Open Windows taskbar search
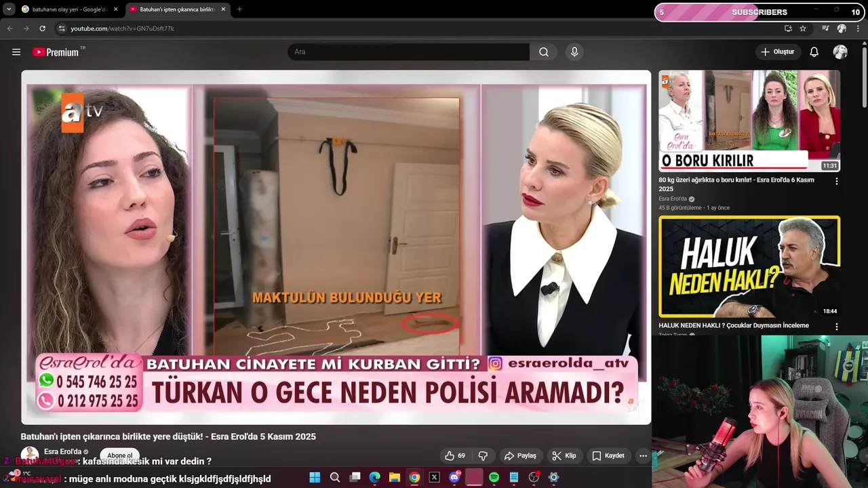868x488 pixels. click(x=335, y=477)
